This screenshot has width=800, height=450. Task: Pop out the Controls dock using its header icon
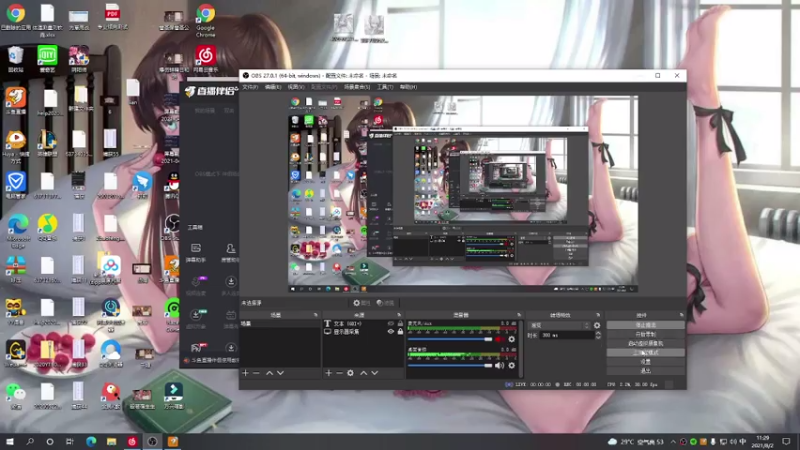[x=681, y=315]
